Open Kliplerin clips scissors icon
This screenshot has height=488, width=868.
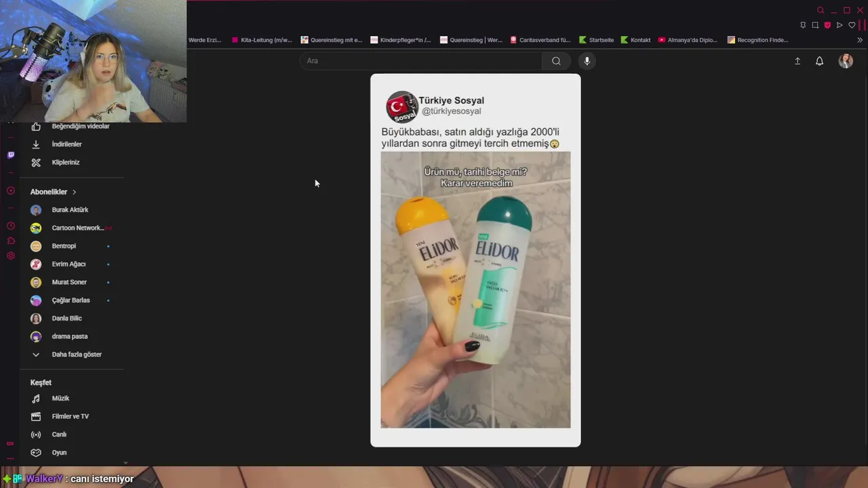36,163
